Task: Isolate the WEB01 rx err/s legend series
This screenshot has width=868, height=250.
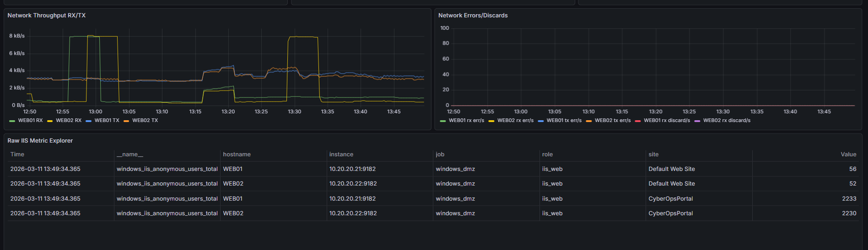Action: pyautogui.click(x=466, y=121)
